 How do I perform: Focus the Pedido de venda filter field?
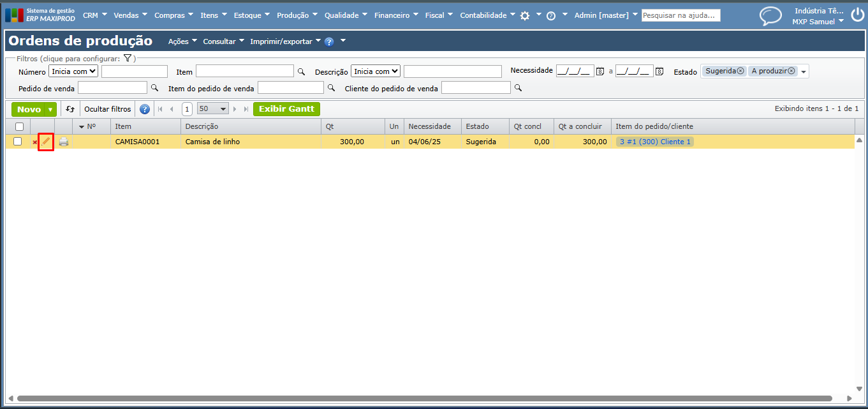pos(112,87)
